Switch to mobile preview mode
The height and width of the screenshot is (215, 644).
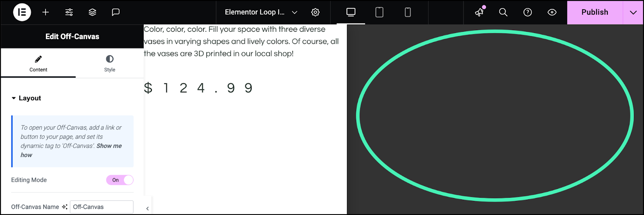[x=408, y=12]
